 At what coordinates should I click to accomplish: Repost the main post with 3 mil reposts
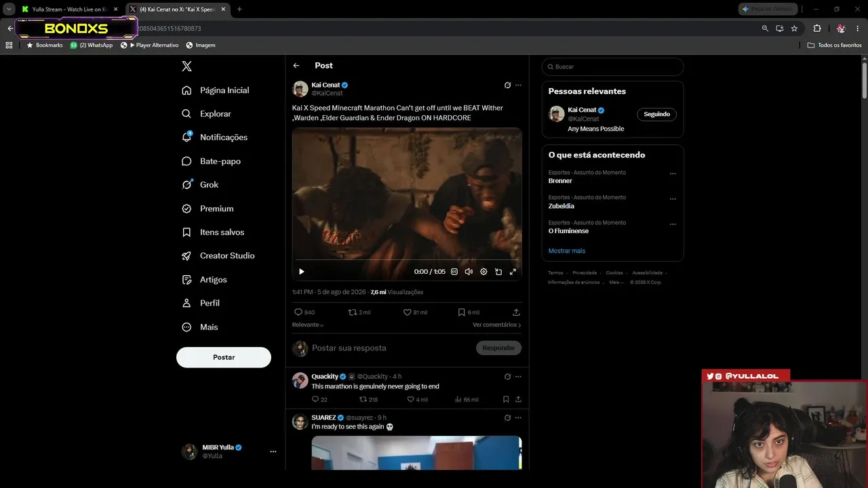pyautogui.click(x=359, y=312)
